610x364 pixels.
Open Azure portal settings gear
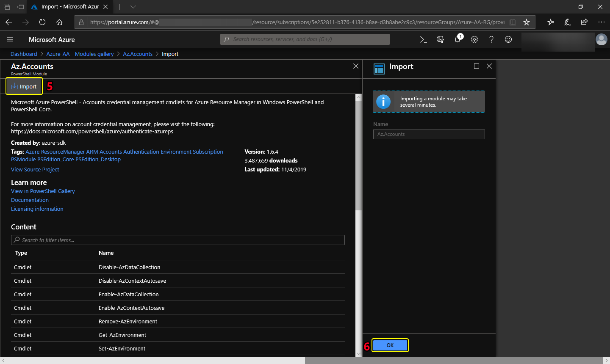coord(474,39)
